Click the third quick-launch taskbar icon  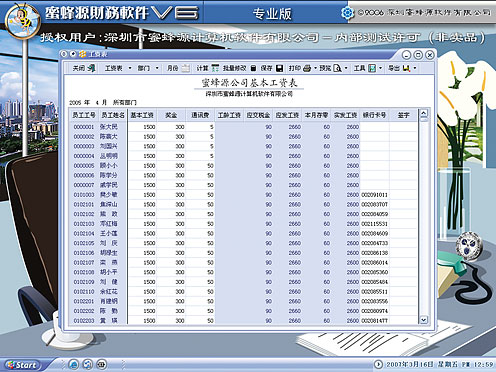[102, 364]
